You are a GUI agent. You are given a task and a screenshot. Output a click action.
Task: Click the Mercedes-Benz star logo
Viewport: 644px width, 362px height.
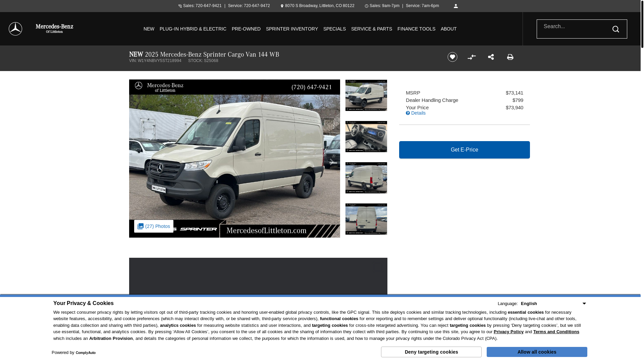tap(15, 29)
